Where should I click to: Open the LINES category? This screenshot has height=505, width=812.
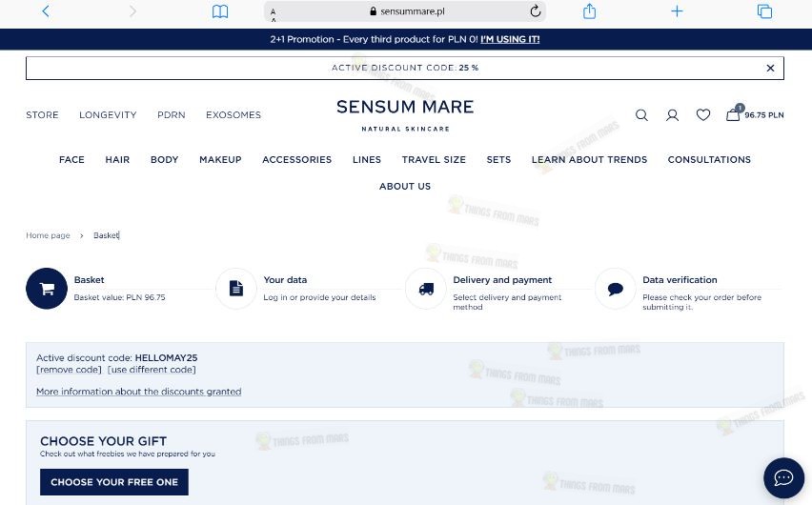[367, 159]
